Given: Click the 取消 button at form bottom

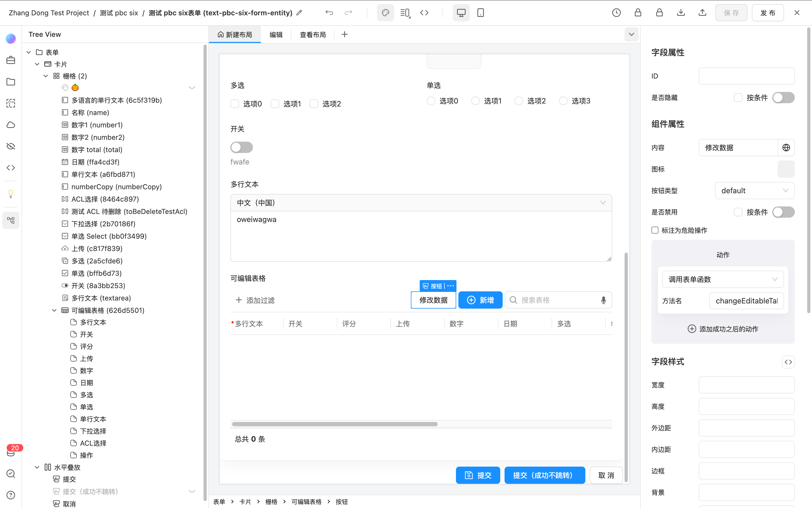Looking at the screenshot, I should (x=606, y=475).
